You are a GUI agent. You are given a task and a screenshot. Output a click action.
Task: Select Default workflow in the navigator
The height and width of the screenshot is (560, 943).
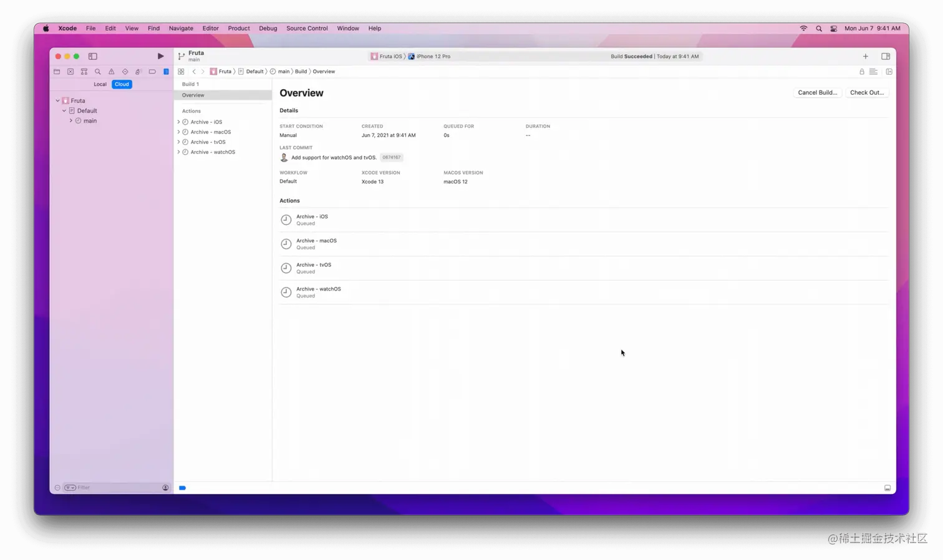(x=87, y=110)
